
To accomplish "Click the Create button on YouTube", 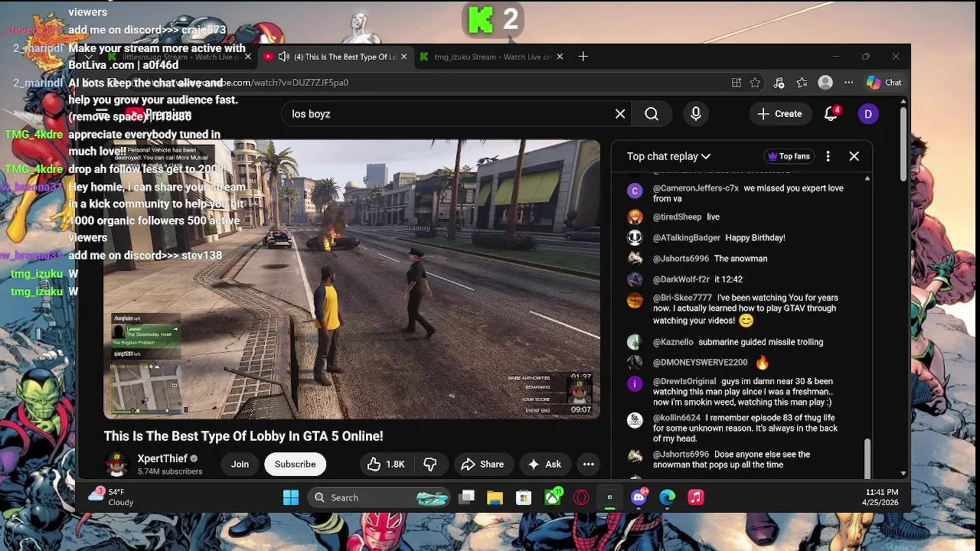I will click(779, 114).
